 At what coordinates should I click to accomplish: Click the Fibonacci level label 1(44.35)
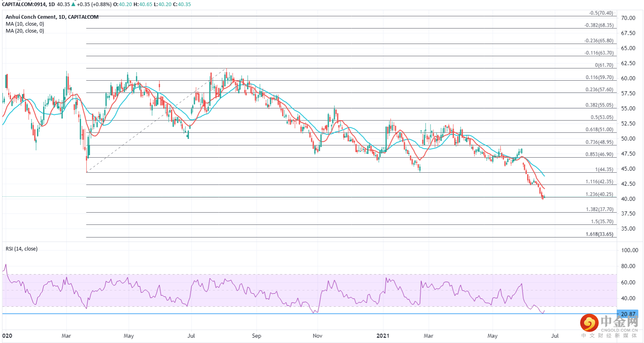pos(604,169)
